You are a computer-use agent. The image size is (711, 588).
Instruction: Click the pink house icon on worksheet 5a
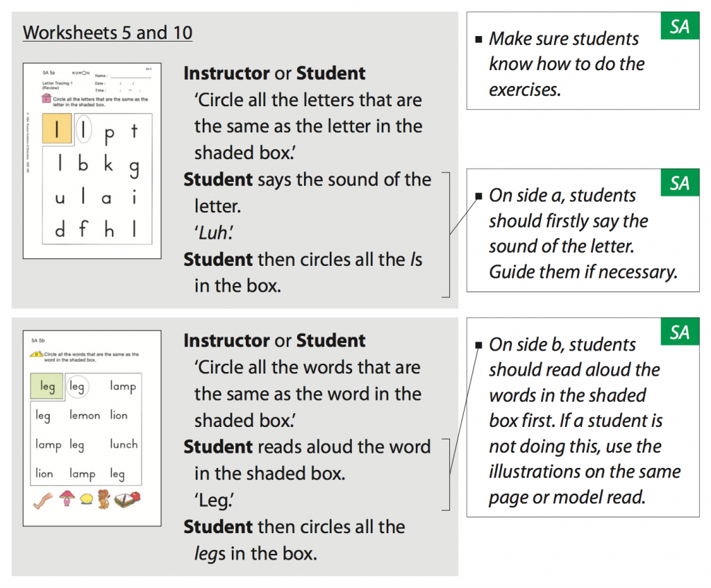(x=46, y=99)
